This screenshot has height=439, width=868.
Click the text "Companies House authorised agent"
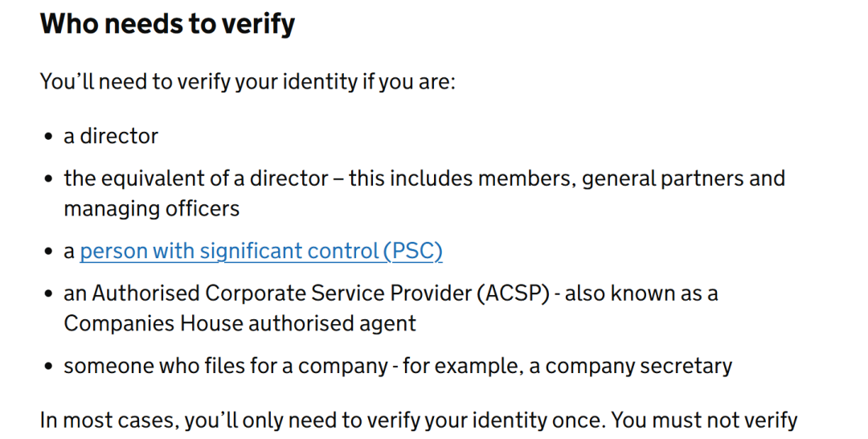[240, 324]
